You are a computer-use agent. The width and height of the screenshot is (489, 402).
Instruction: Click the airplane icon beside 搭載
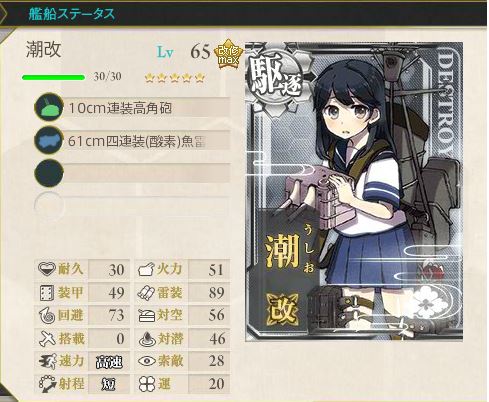(47, 338)
